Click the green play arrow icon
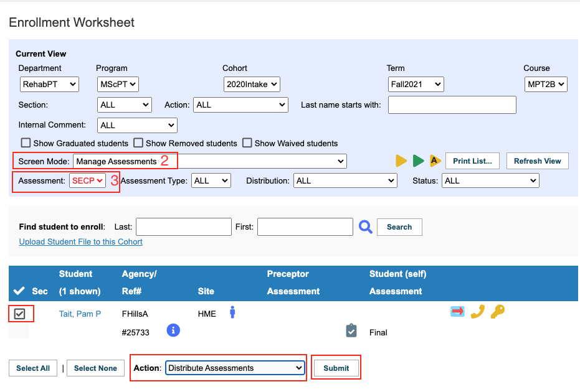The height and width of the screenshot is (392, 580). click(x=419, y=161)
